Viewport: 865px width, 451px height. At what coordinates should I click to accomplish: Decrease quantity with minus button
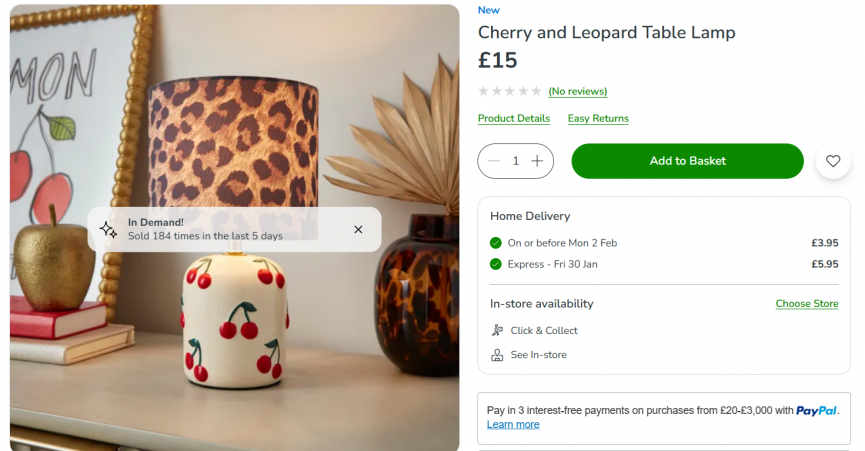(494, 161)
